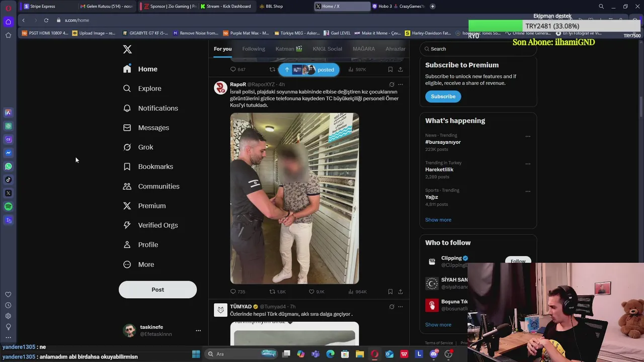Click the Post button
644x362 pixels.
coord(157,290)
